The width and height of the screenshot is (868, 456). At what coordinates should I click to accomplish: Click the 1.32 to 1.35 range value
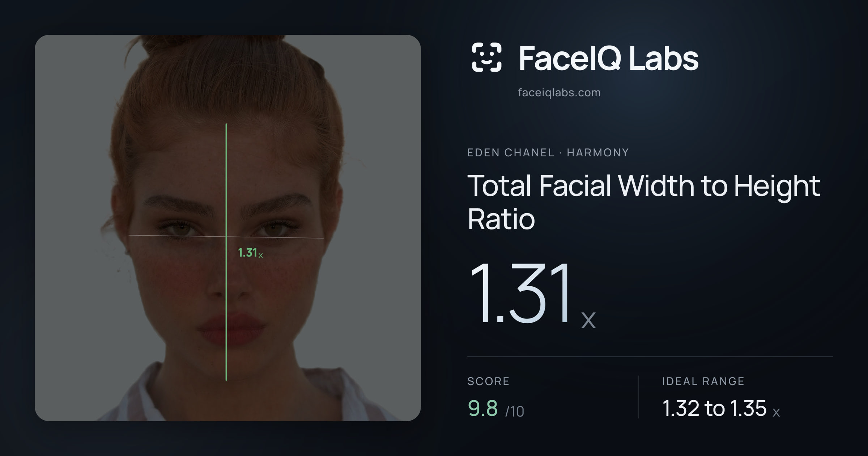(x=721, y=409)
